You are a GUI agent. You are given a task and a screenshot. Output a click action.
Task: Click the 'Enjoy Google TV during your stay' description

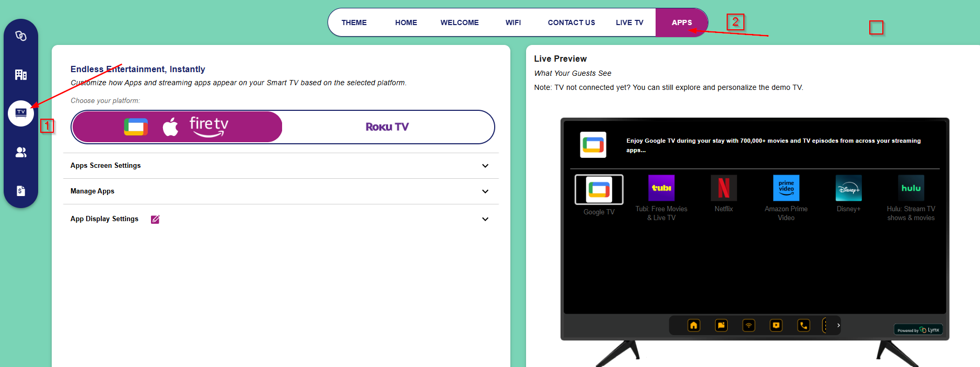[x=773, y=145]
